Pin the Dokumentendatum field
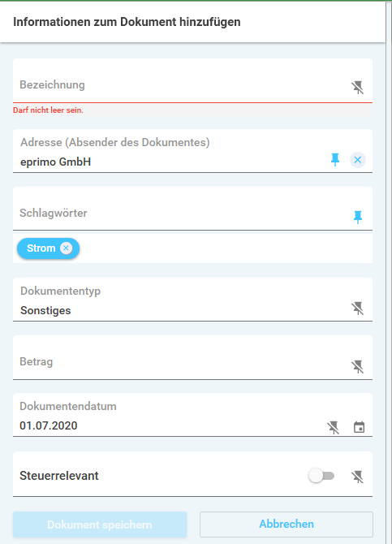 point(334,427)
